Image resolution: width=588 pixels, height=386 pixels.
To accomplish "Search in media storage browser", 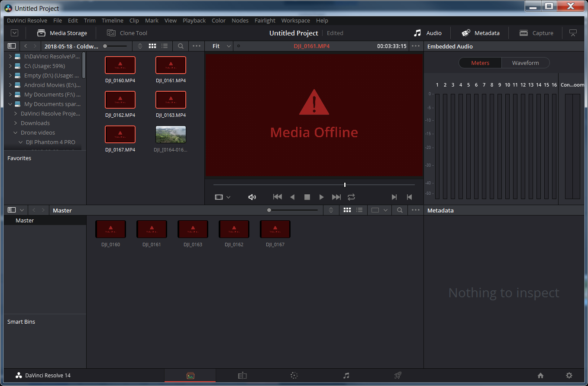I will [181, 46].
